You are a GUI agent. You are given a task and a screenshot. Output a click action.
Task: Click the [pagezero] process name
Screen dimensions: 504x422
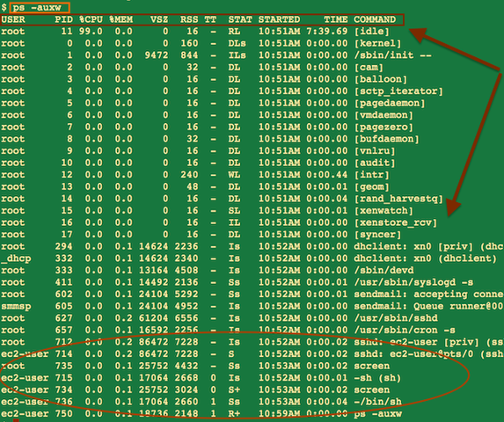[x=383, y=127]
